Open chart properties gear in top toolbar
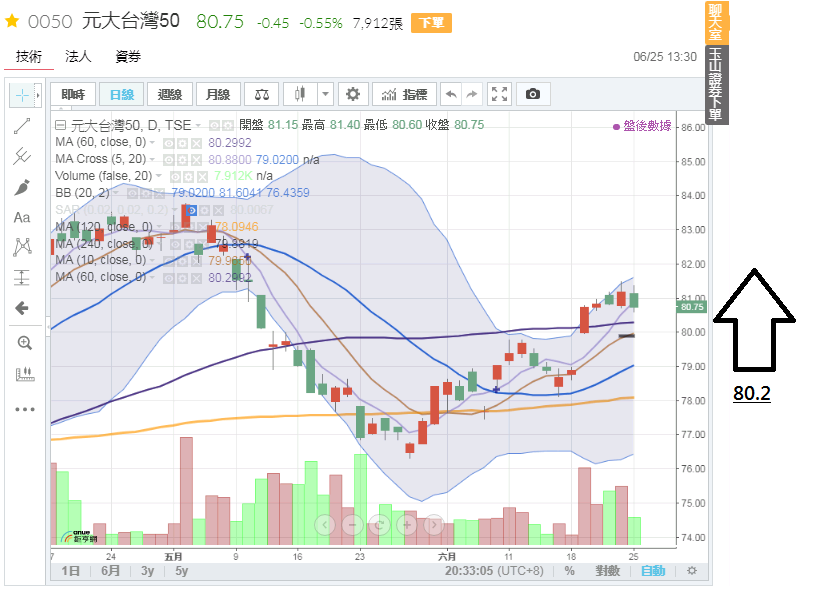 353,95
